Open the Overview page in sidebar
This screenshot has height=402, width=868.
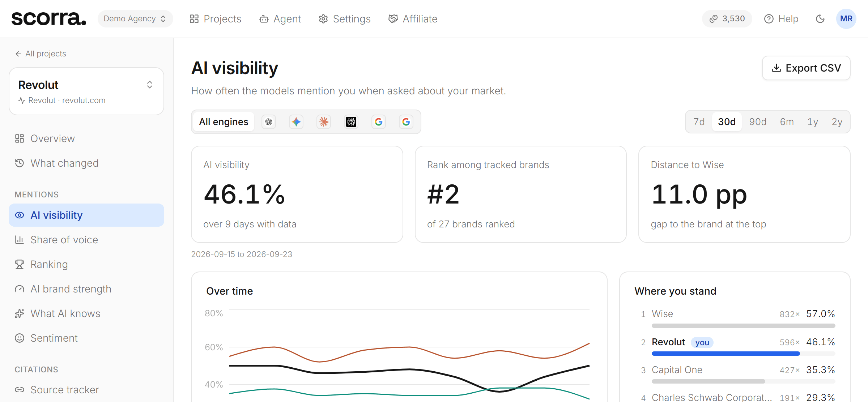(x=86, y=138)
